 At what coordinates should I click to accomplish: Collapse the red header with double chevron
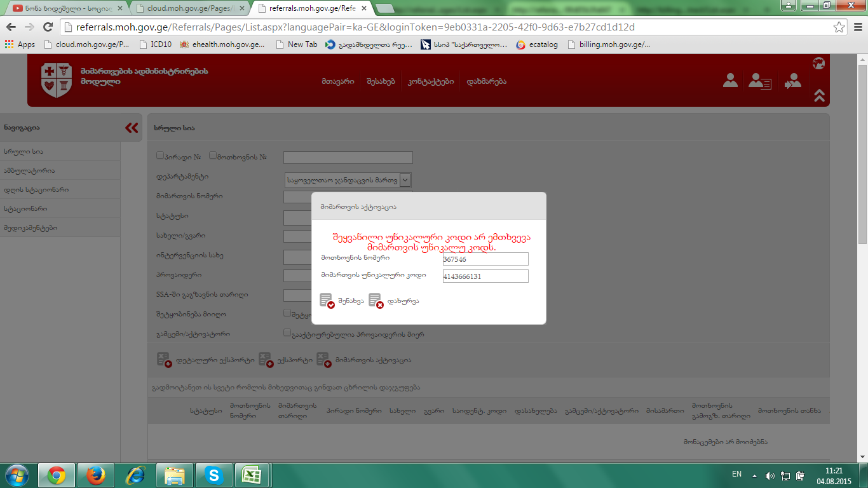click(x=819, y=96)
